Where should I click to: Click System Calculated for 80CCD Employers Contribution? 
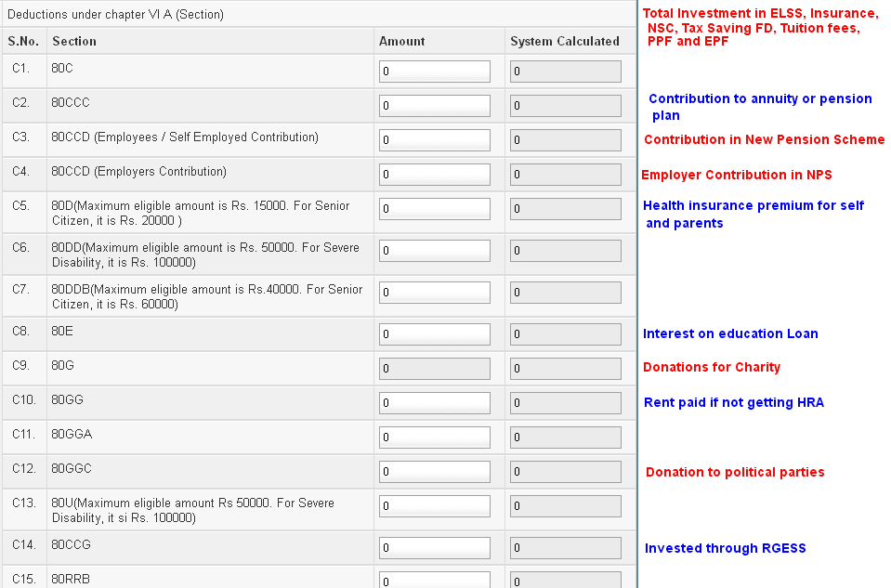566,175
